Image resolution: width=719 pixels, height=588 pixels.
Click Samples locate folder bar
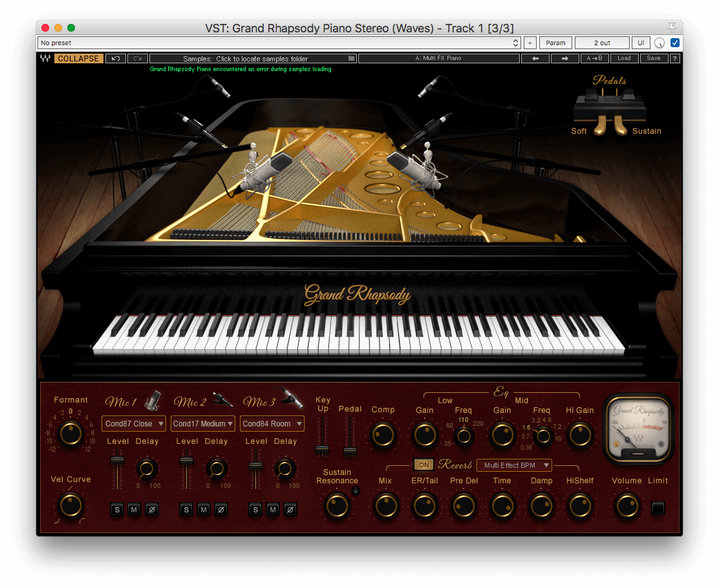pos(253,59)
